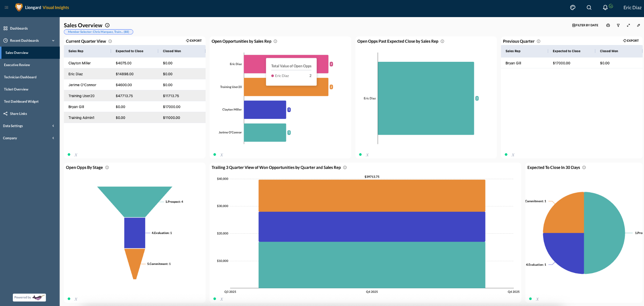Export Current Quarter View table
The image size is (644, 306).
[194, 41]
